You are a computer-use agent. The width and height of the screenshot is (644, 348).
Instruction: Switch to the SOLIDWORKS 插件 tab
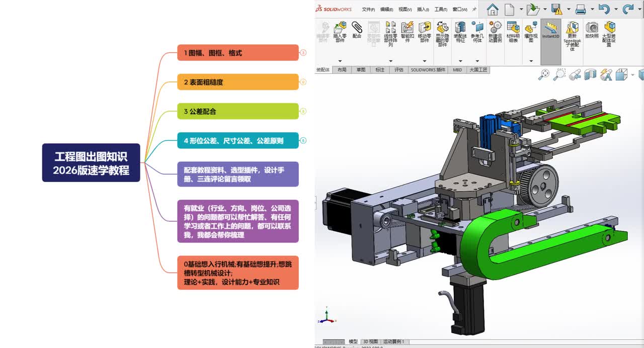click(x=428, y=70)
